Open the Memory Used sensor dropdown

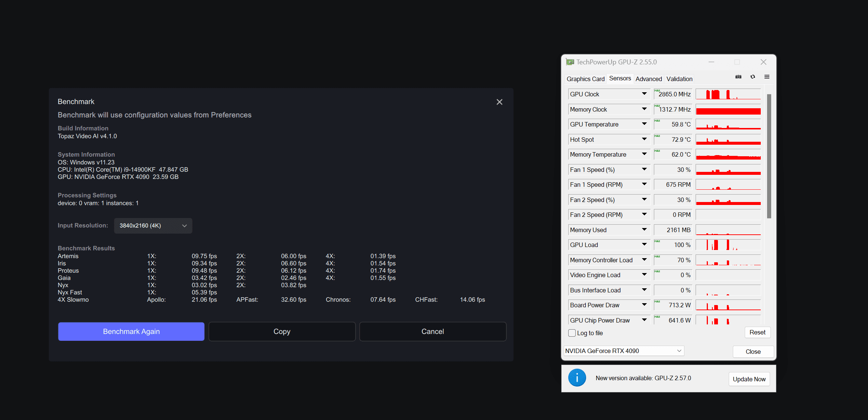[644, 230]
